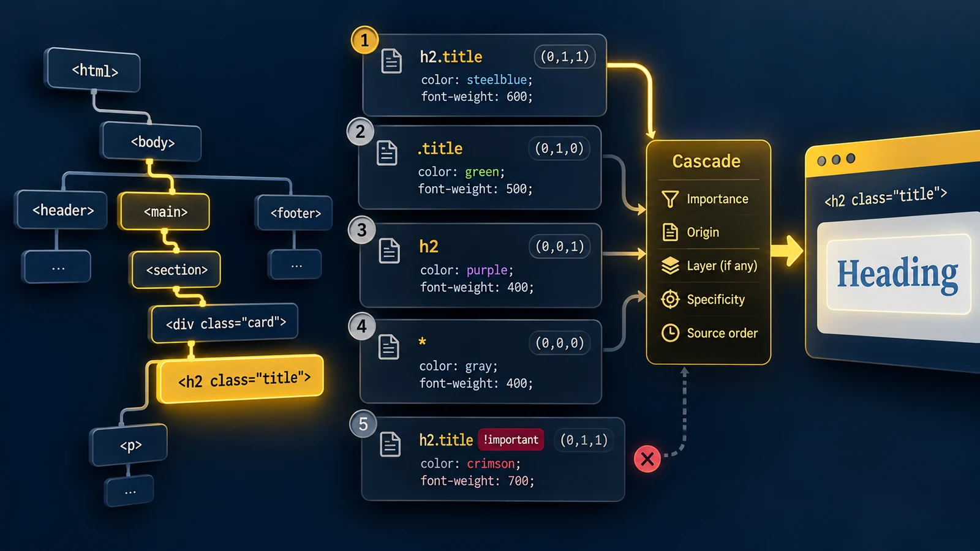Select the <html> node in the DOM tree

point(93,70)
